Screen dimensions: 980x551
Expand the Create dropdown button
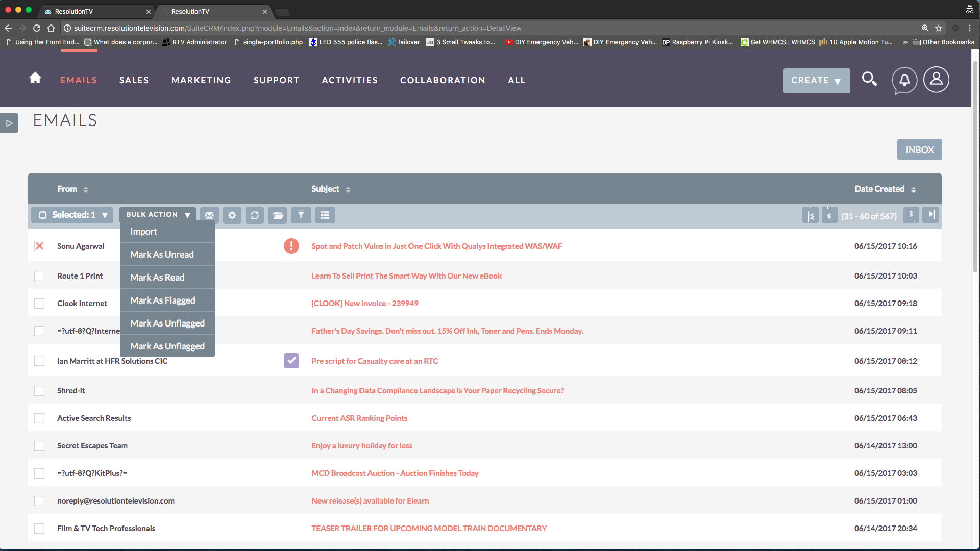click(816, 81)
